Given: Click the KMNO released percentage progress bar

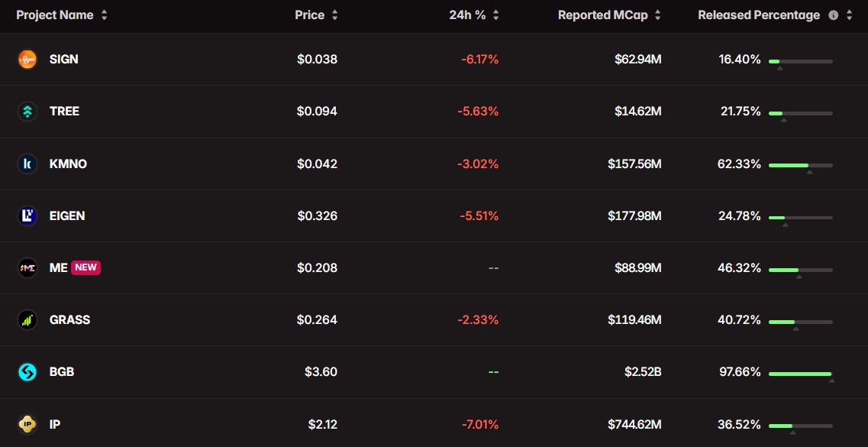Looking at the screenshot, I should pos(800,165).
